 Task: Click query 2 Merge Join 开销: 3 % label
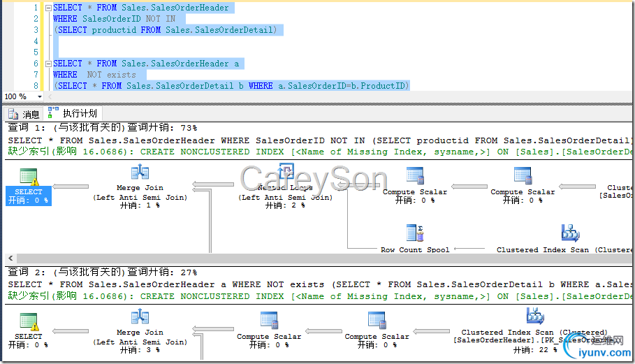pos(140,350)
